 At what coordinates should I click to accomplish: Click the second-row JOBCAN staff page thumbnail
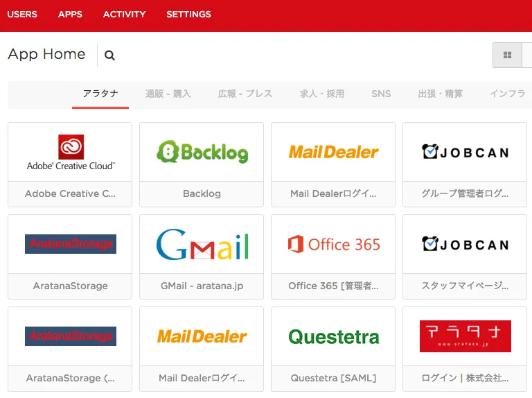465,245
